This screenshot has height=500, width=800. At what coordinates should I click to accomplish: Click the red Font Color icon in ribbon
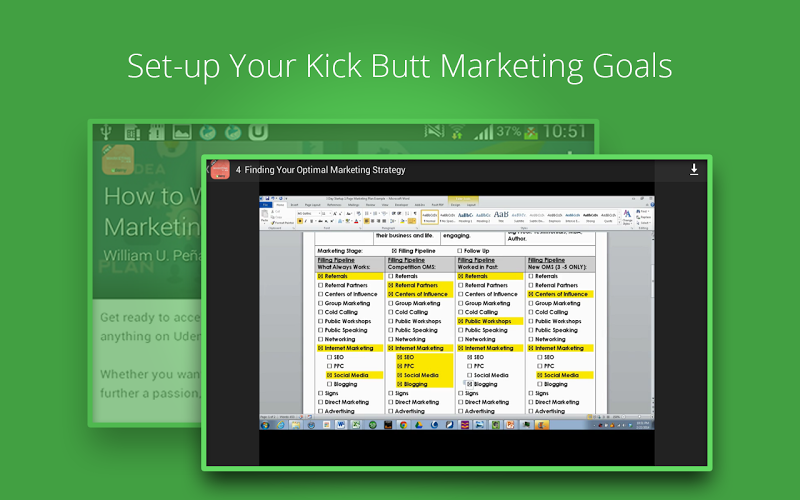[356, 221]
